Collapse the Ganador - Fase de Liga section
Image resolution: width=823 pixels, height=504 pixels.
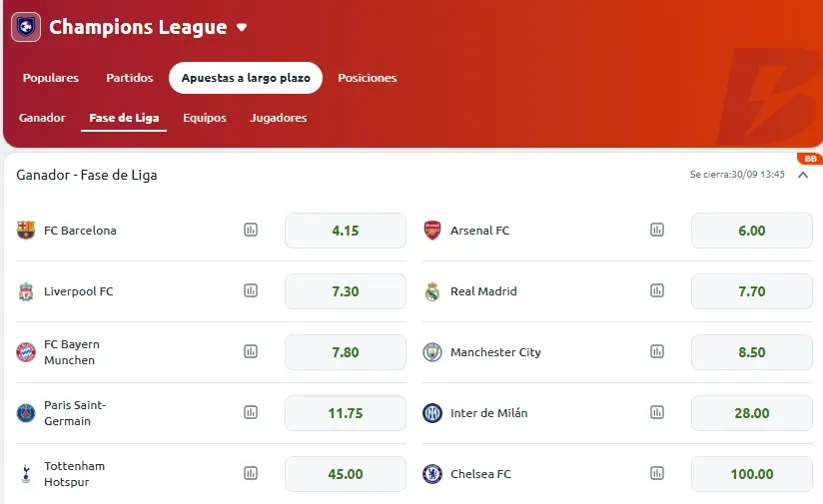[x=803, y=175]
